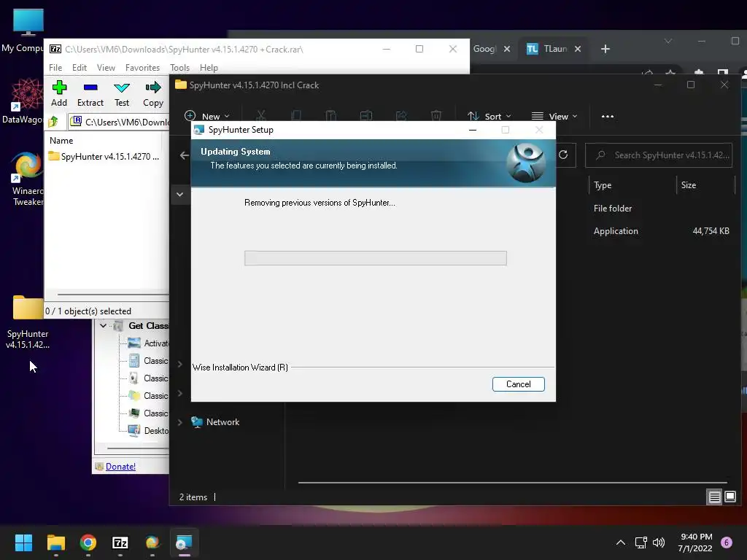Open the Help menu in 7-Zip
This screenshot has width=747, height=560.
209,68
